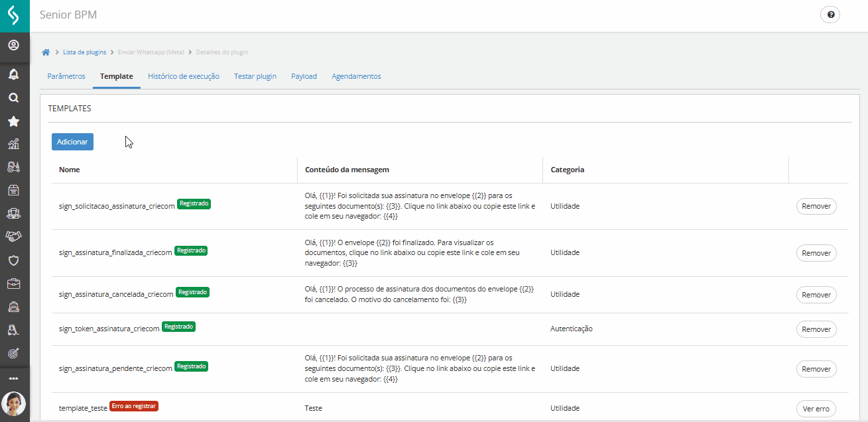Click Ver erro for template_teste

point(816,409)
